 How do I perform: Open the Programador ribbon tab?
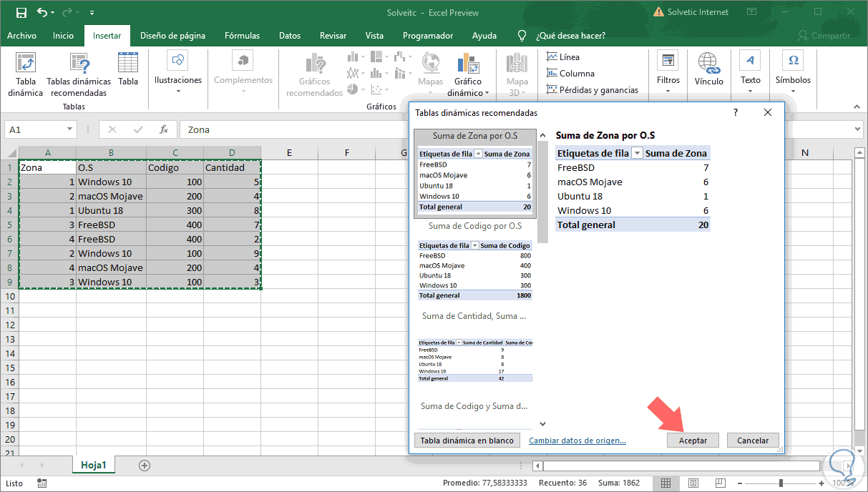pos(428,35)
